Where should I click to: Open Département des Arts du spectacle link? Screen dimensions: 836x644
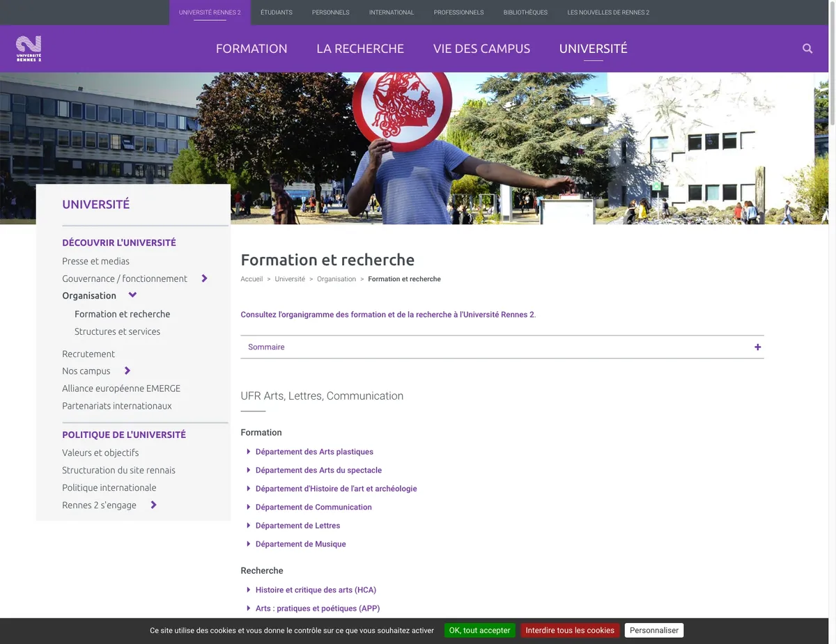tap(318, 470)
